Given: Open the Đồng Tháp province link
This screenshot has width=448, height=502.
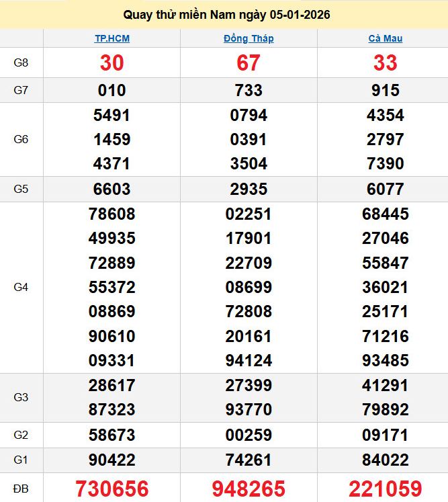Looking at the screenshot, I should point(249,38).
